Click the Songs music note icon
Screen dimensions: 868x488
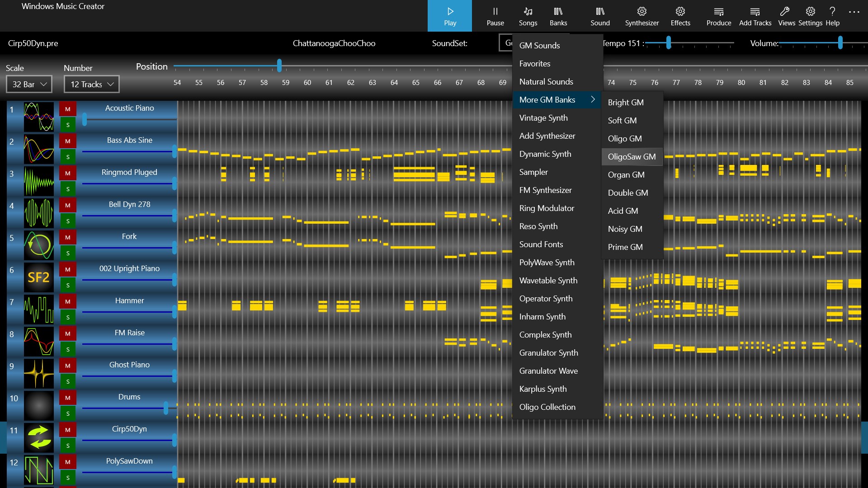point(528,12)
